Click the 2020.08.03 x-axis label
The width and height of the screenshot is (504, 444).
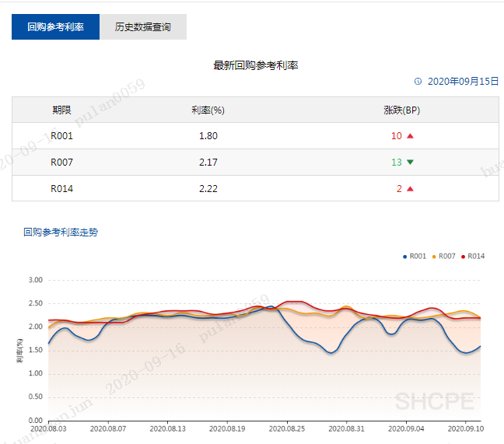[x=48, y=428]
